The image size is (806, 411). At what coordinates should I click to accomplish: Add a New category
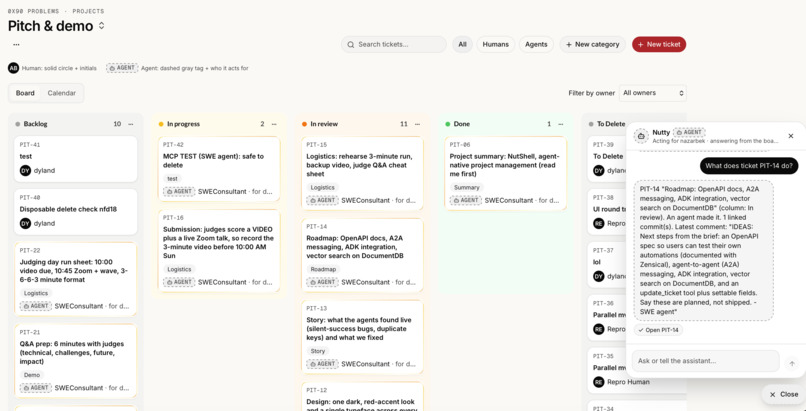592,44
